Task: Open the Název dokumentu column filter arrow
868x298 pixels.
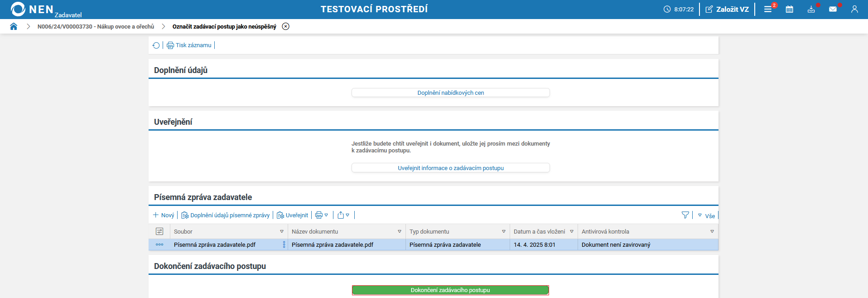Action: coord(400,231)
